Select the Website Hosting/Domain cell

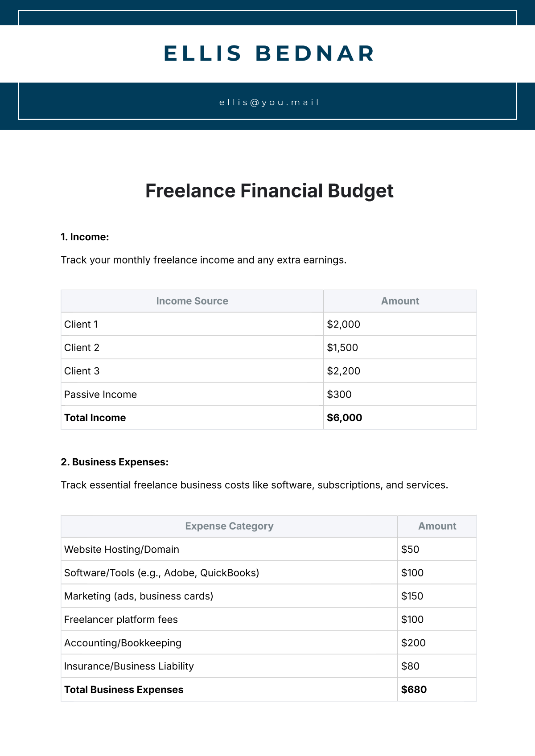click(122, 550)
